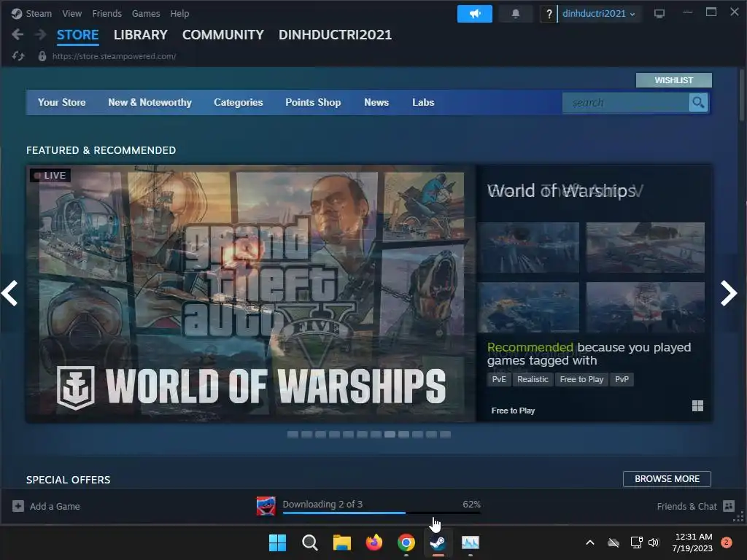Go back with the left arrow
The image size is (747, 560).
[x=18, y=34]
